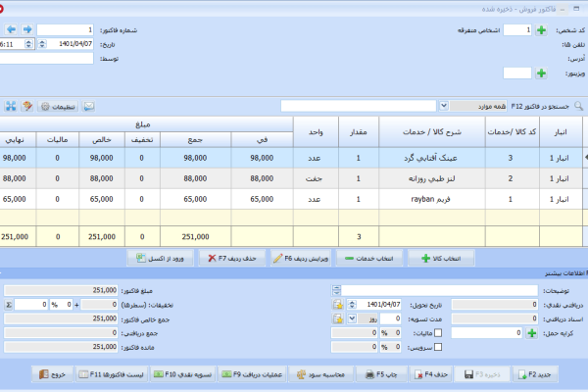Create new invoice with جدید F2

pyautogui.click(x=535, y=374)
